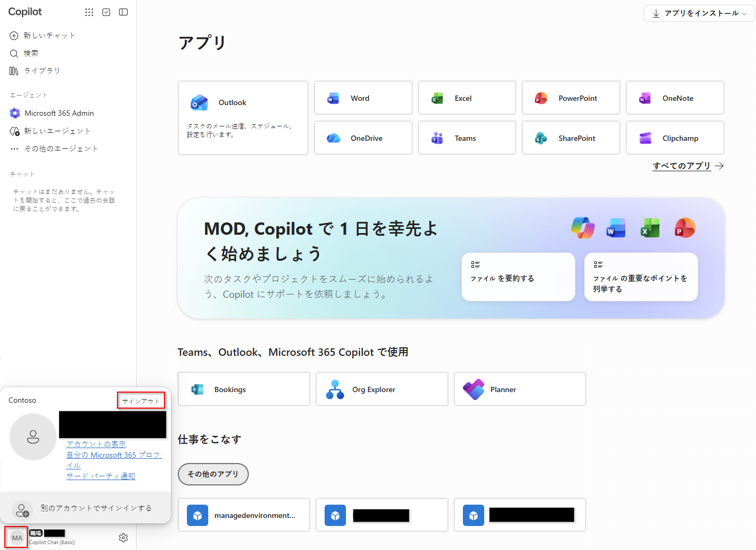Choose the ファイルを要約する prompt card
This screenshot has height=550, width=756.
[x=518, y=277]
